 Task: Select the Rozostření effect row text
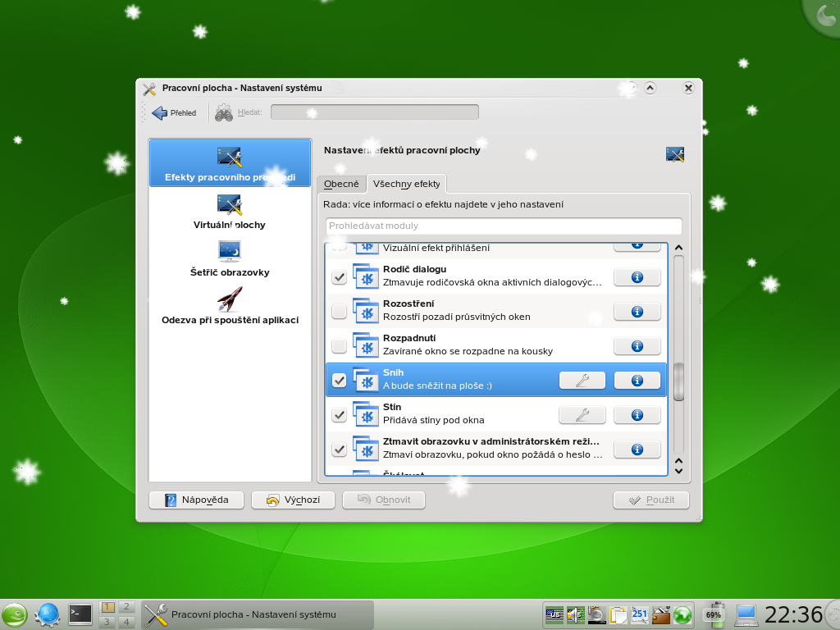456,310
